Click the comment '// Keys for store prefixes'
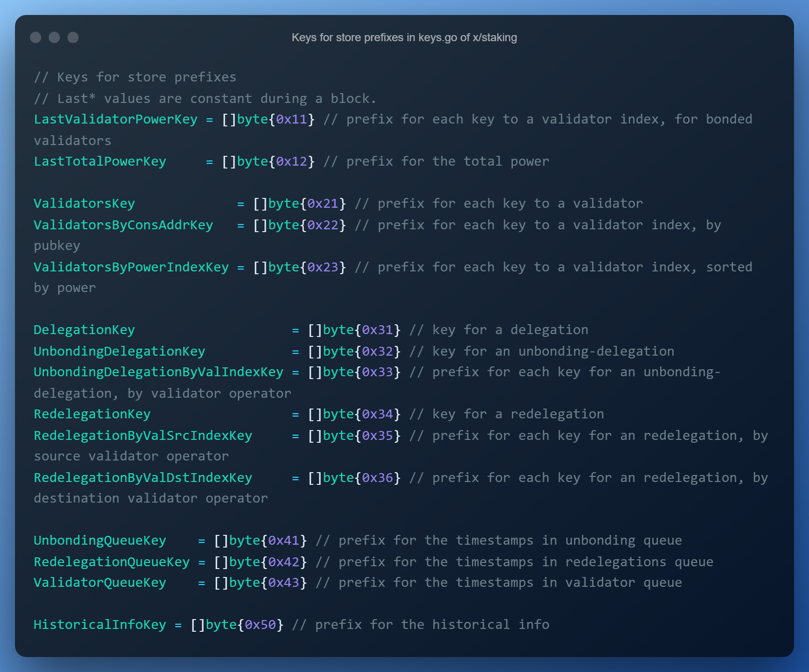809x672 pixels. click(135, 77)
